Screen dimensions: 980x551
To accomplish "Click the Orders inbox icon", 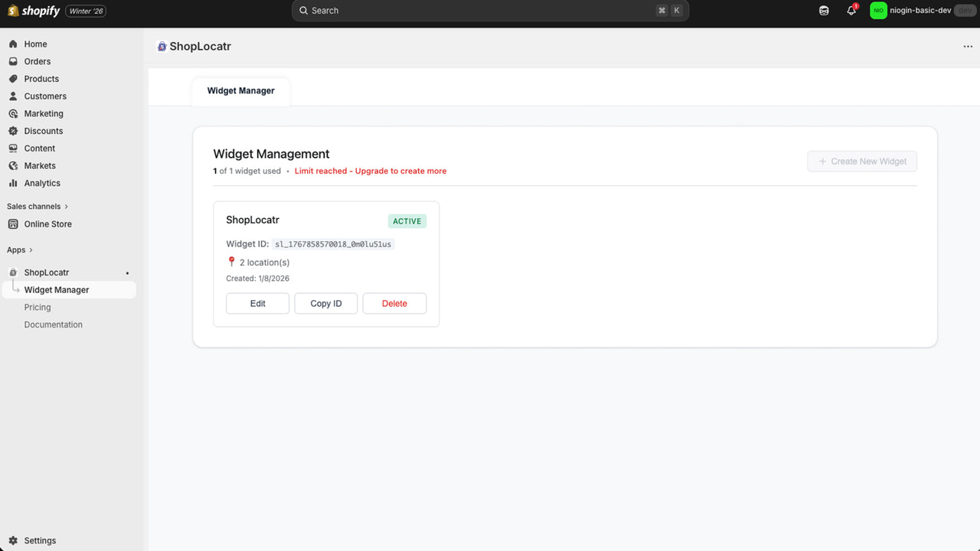I will coord(13,61).
